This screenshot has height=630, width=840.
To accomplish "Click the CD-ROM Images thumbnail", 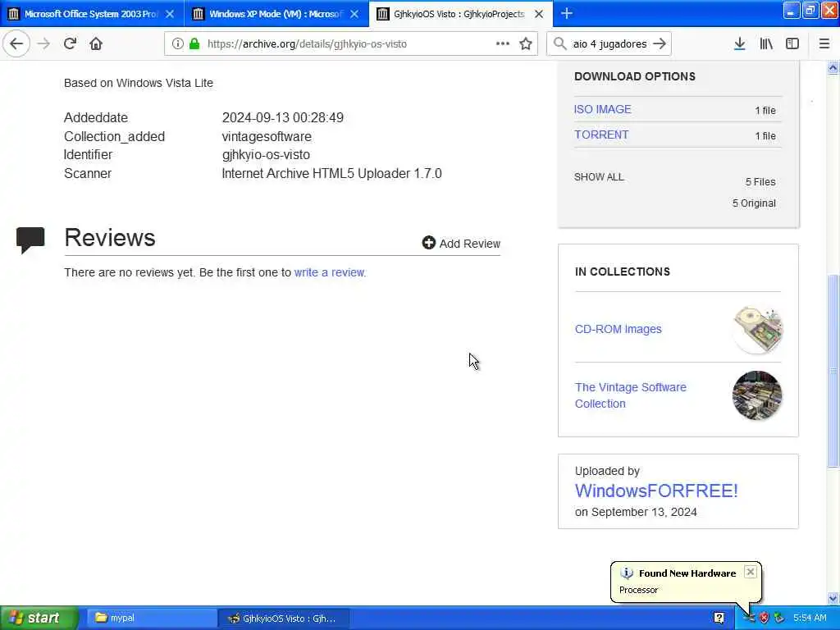I will pos(757,329).
